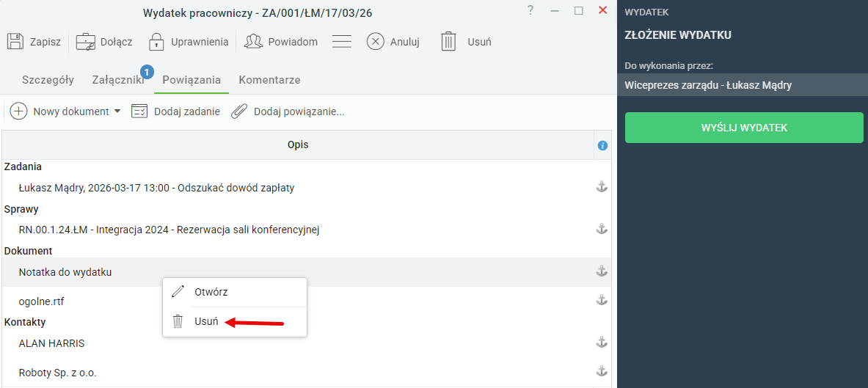Open Uprawnienia via the padlock icon

pos(157,42)
